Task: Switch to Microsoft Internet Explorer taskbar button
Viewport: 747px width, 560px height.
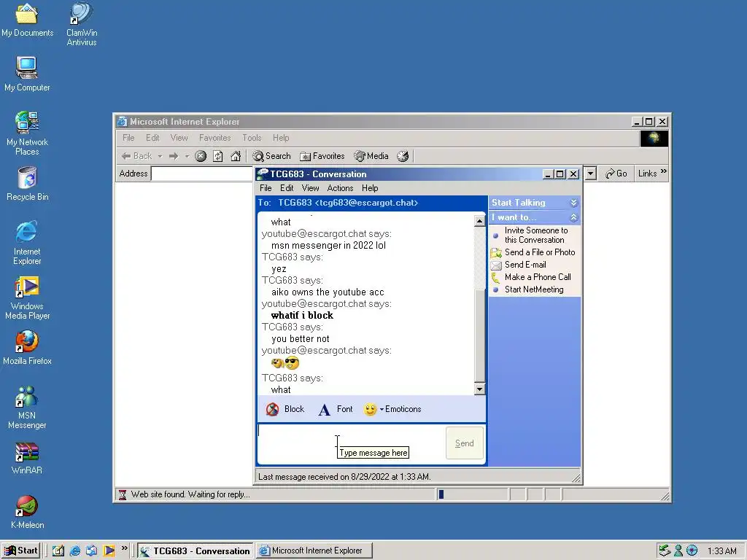Action: pyautogui.click(x=314, y=551)
